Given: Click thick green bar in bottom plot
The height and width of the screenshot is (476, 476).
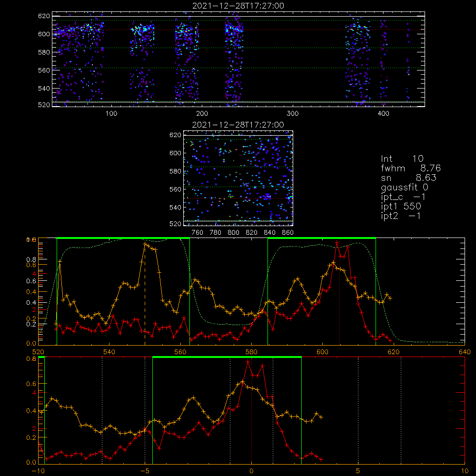Looking at the screenshot, I should [x=227, y=357].
